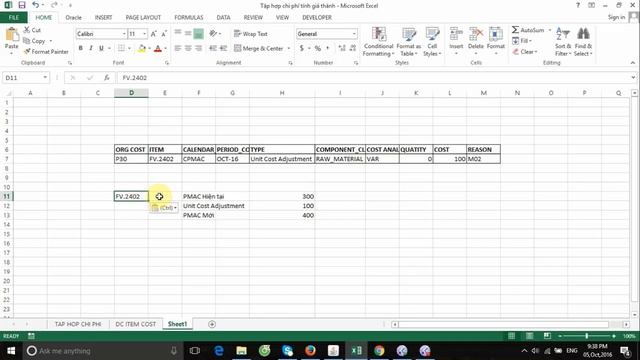This screenshot has width=640, height=360.
Task: Open the FILE tab
Action: [x=14, y=18]
